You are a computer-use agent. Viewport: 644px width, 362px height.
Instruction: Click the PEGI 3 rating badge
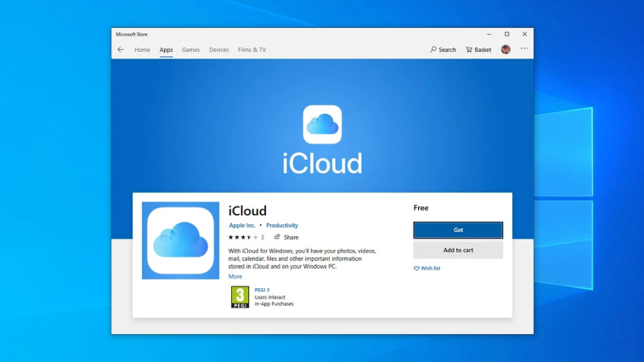(x=240, y=297)
